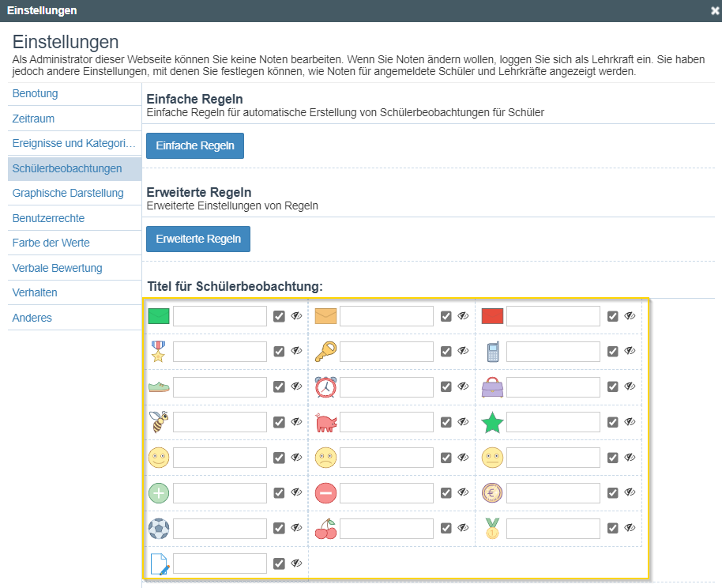Open the Benotung settings section
The height and width of the screenshot is (588, 722).
pyautogui.click(x=35, y=93)
